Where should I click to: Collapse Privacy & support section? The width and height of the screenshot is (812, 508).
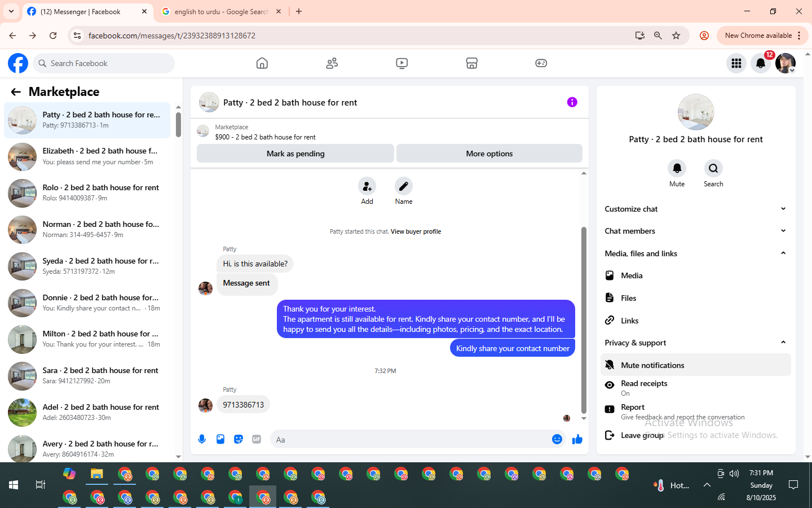[x=695, y=343]
